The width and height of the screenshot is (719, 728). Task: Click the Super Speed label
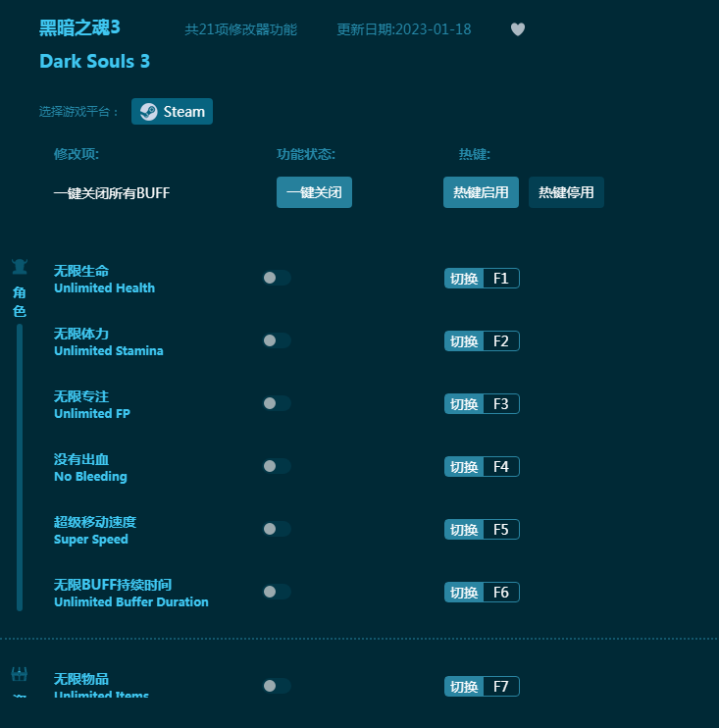[91, 540]
